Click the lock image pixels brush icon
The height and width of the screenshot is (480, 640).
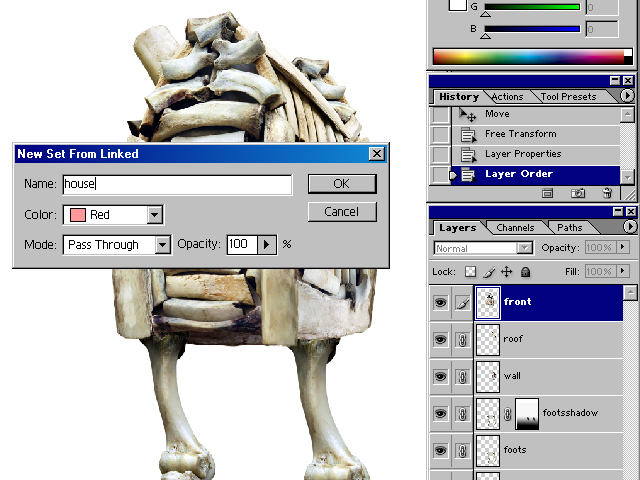pyautogui.click(x=489, y=271)
